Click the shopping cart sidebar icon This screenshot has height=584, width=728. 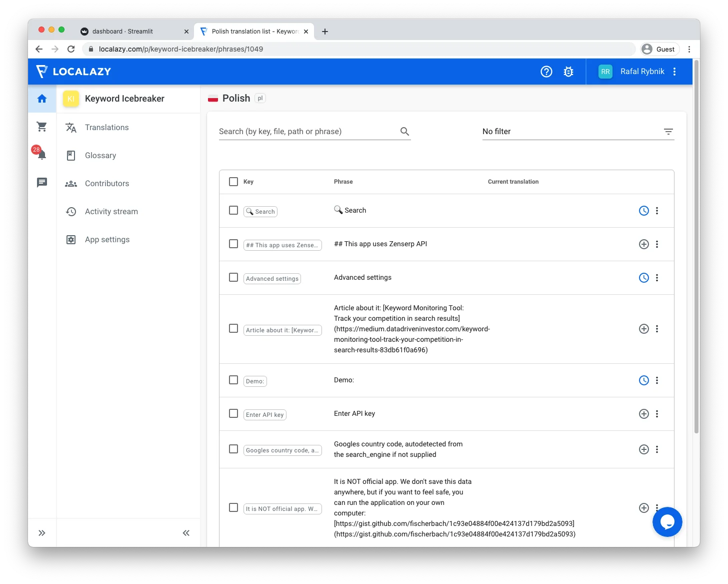[x=42, y=127]
